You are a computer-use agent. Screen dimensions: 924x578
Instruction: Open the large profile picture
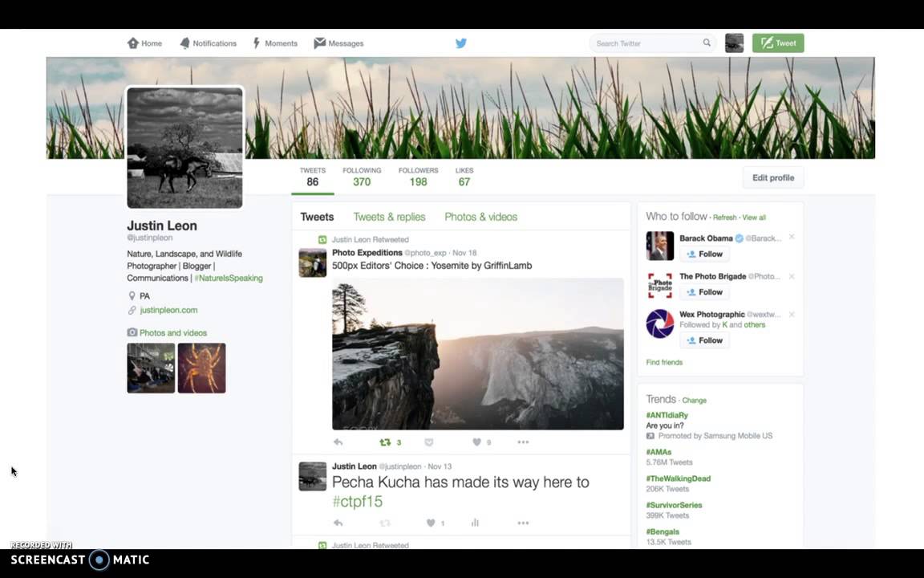pyautogui.click(x=184, y=148)
